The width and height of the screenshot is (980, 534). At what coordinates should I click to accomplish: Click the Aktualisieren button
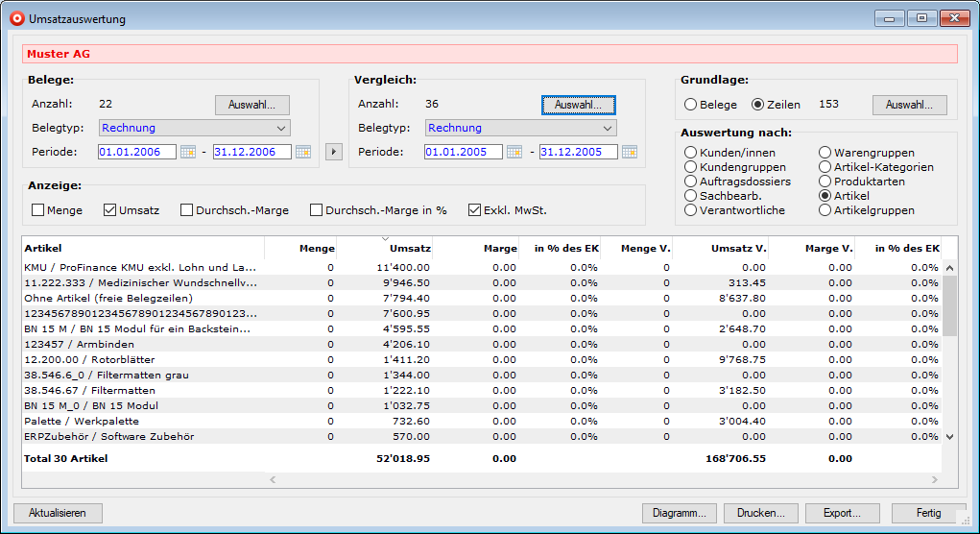pyautogui.click(x=58, y=513)
